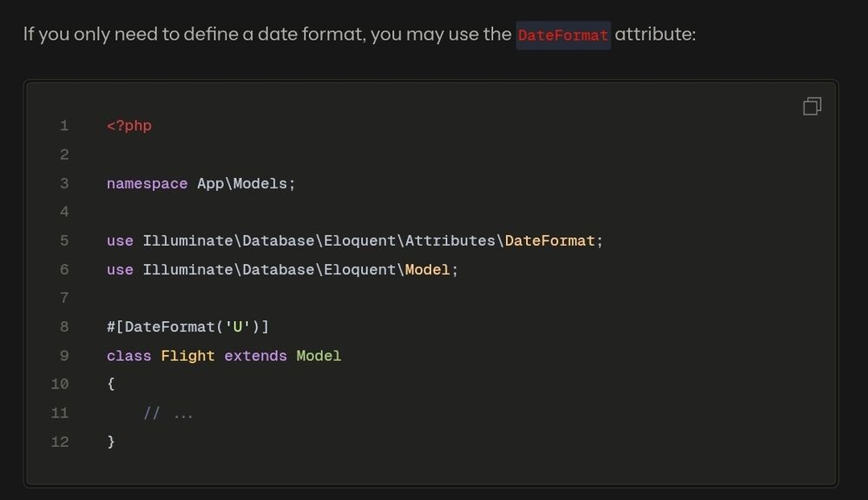Select the Flight class name

[x=187, y=356]
